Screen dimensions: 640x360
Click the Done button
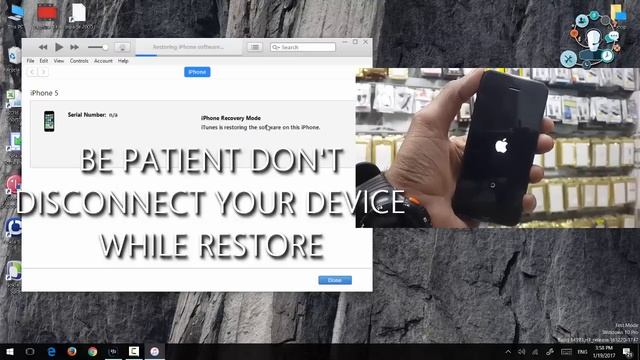coord(335,280)
